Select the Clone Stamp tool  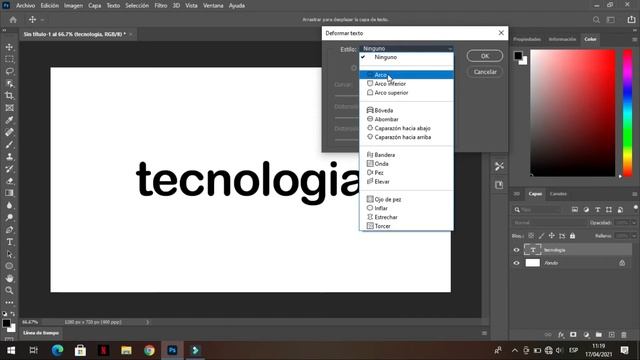9,157
